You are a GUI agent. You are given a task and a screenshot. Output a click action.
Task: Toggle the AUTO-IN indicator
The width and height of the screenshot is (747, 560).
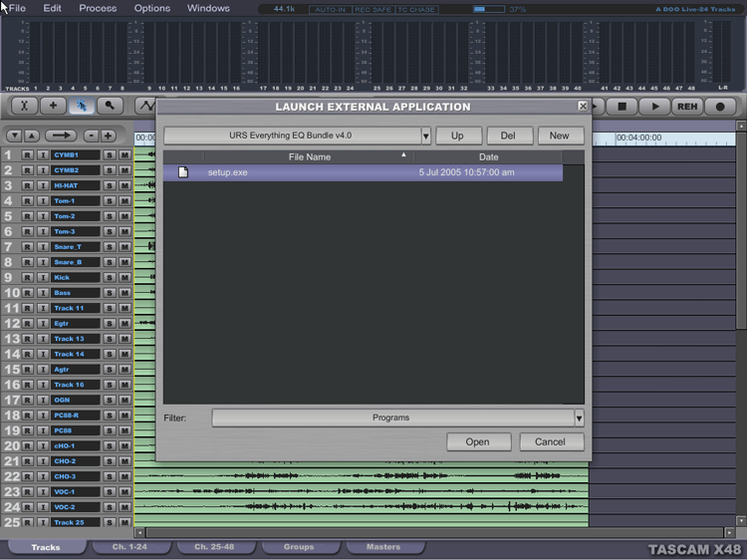[x=331, y=10]
